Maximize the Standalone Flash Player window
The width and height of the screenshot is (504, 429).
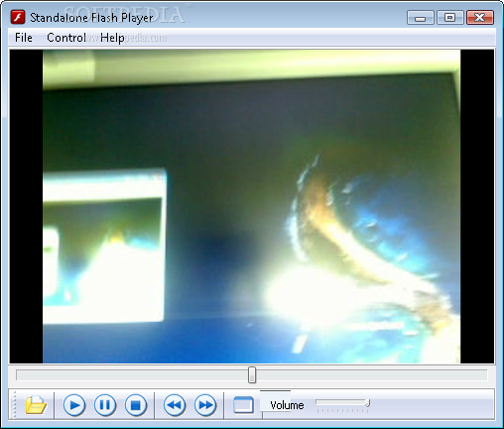pos(449,18)
